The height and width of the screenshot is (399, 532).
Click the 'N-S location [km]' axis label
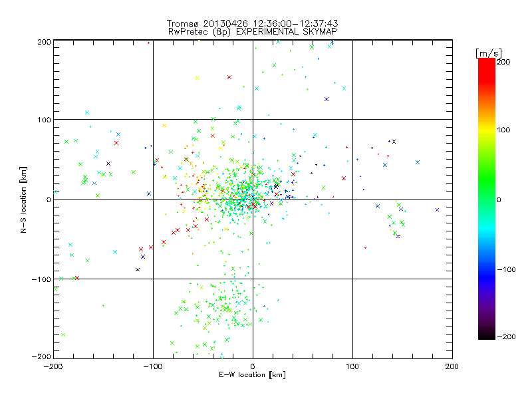(23, 199)
